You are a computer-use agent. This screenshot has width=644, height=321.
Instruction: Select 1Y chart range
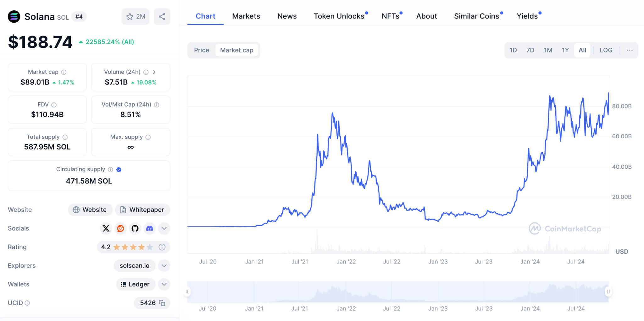[x=565, y=50]
